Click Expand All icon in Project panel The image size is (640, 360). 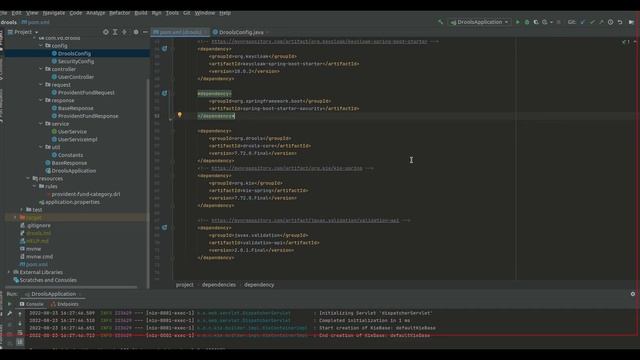(115, 32)
